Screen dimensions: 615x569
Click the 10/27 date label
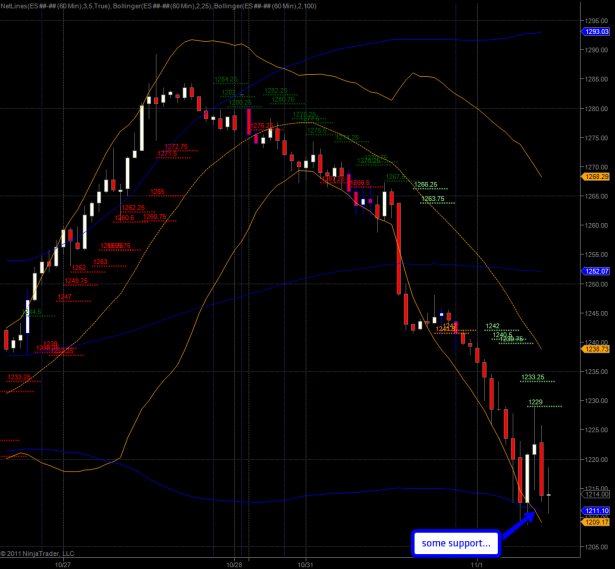click(63, 563)
